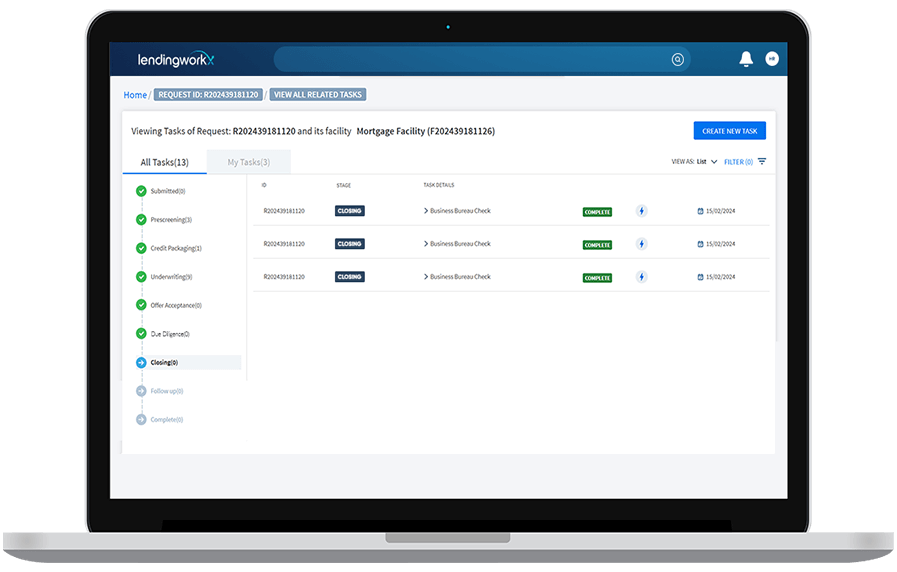This screenshot has width=897, height=572.
Task: Select the Closing stage arrow indicator
Action: coord(141,363)
